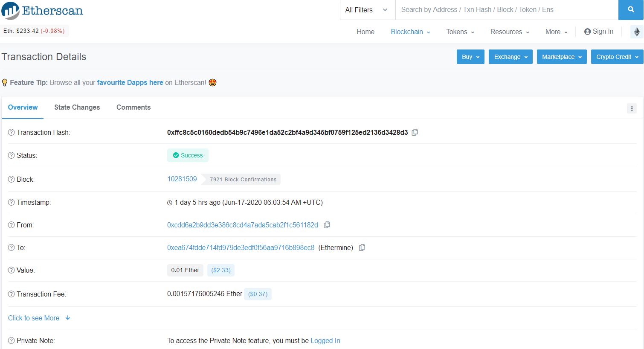Switch to the State Changes tab

(77, 108)
